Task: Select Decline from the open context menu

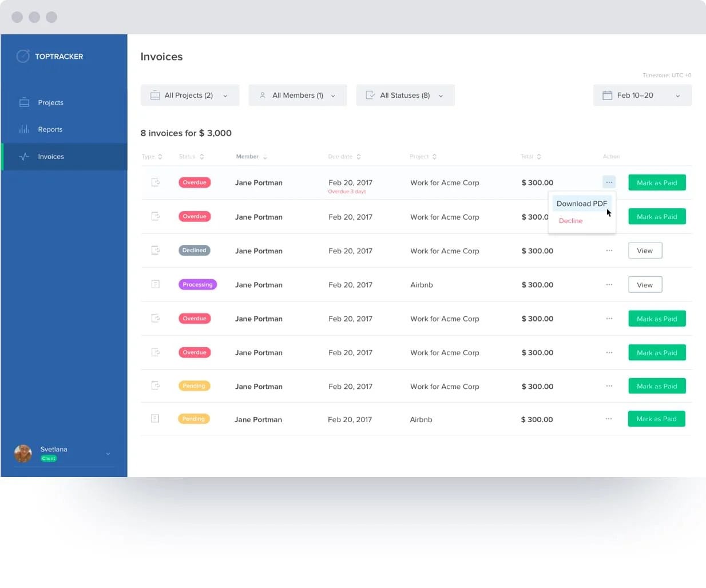Action: pos(570,221)
